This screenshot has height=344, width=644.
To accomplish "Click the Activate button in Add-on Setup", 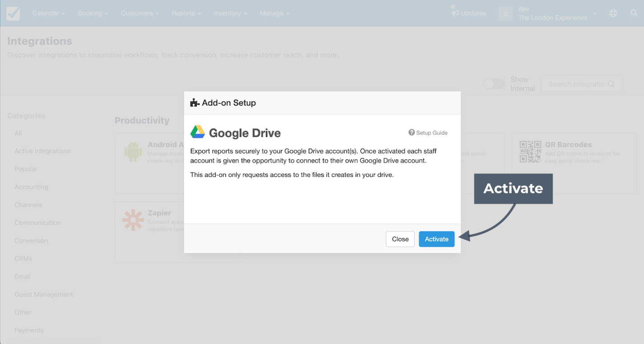I will point(436,239).
